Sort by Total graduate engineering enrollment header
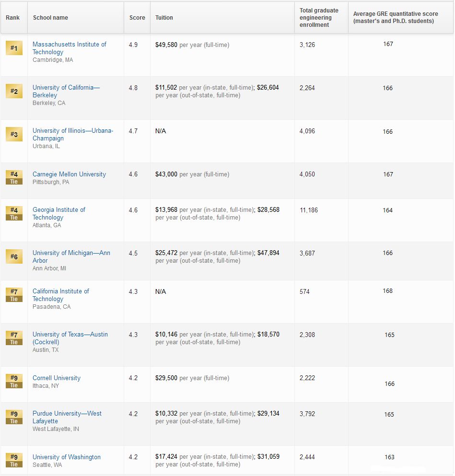 coord(321,18)
